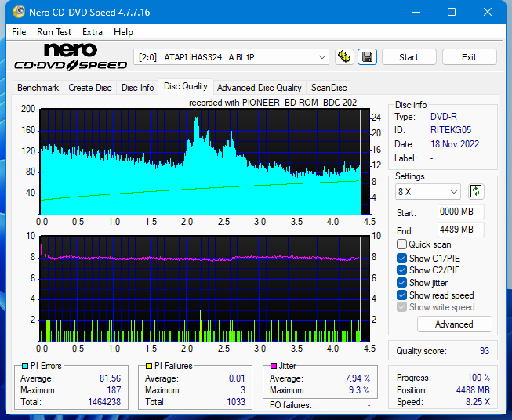Click the Advanced settings button
Image resolution: width=512 pixels, height=420 pixels.
tap(454, 324)
